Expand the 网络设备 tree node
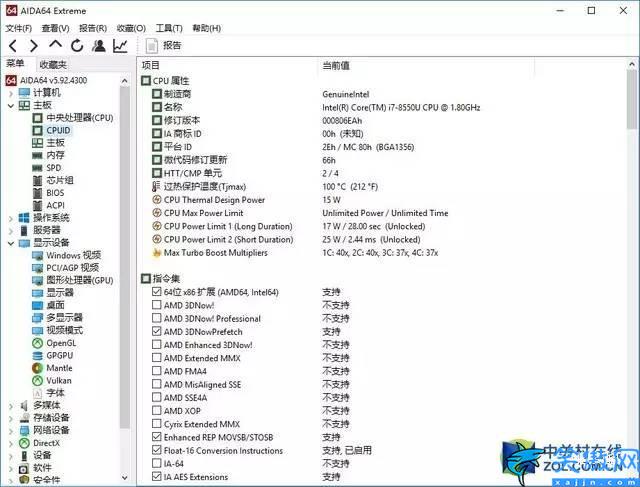The image size is (640, 487). pyautogui.click(x=11, y=431)
